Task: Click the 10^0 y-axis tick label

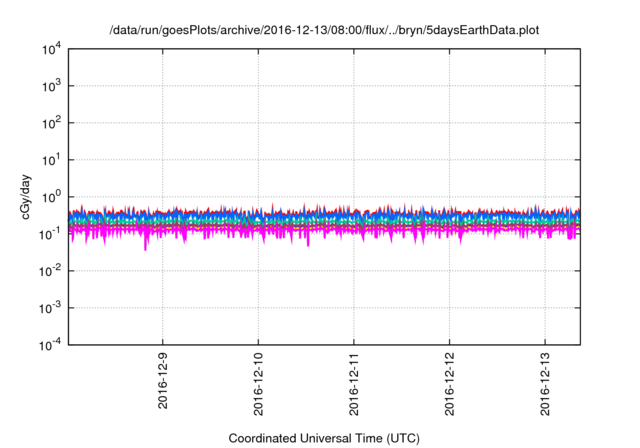Action: coord(51,197)
